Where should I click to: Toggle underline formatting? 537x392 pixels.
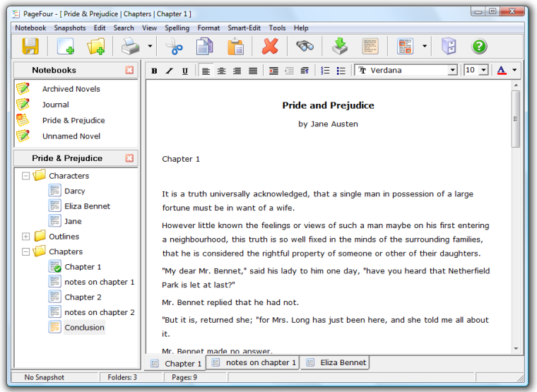point(185,71)
